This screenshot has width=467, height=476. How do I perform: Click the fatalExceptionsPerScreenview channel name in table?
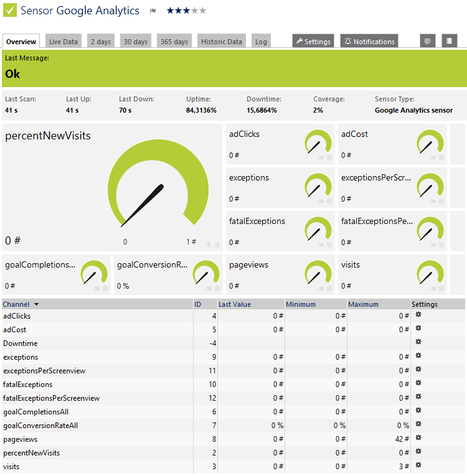(51, 398)
